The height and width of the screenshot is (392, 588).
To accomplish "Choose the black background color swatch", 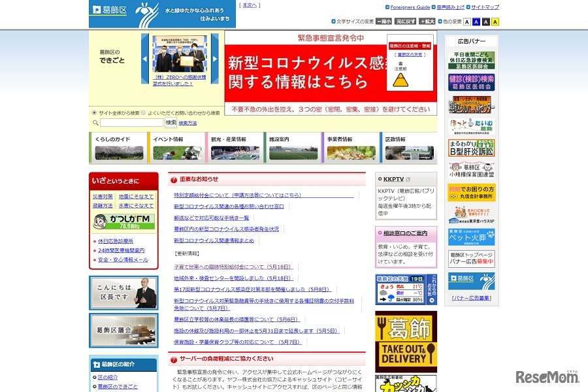I will pos(485,22).
